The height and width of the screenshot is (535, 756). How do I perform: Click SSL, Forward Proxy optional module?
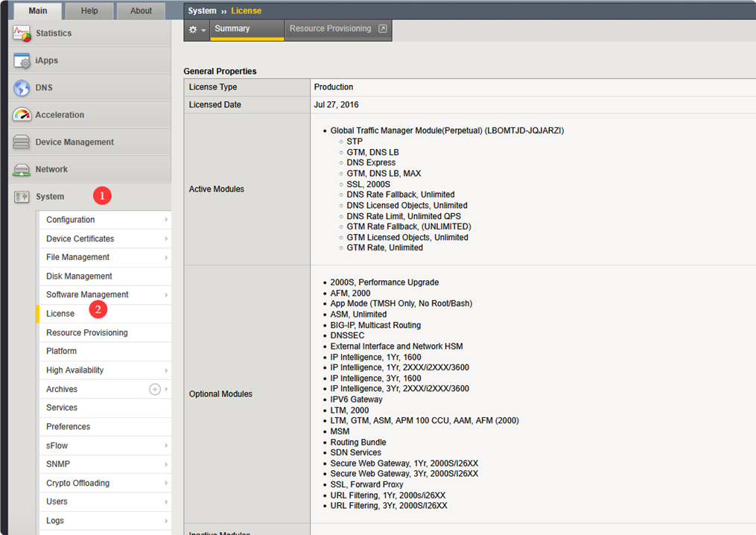click(x=366, y=484)
